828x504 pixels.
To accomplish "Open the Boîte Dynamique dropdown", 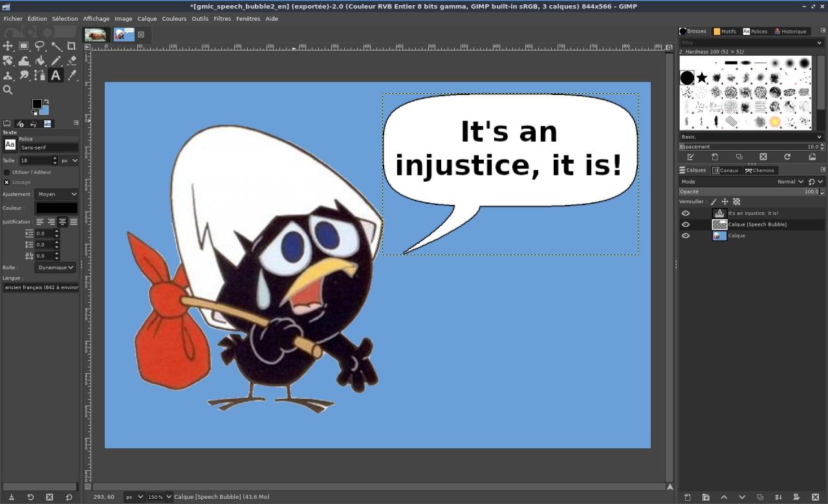I will pos(56,267).
